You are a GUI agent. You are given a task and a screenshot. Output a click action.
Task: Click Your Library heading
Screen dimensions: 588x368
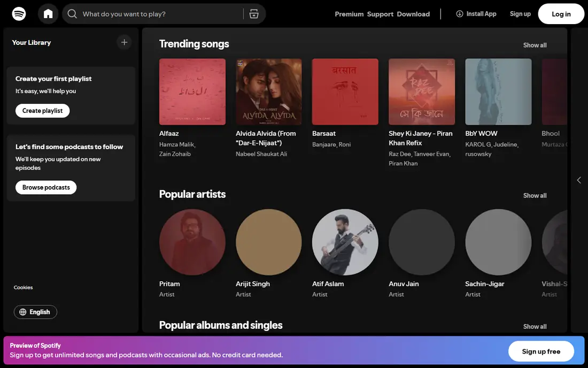31,42
